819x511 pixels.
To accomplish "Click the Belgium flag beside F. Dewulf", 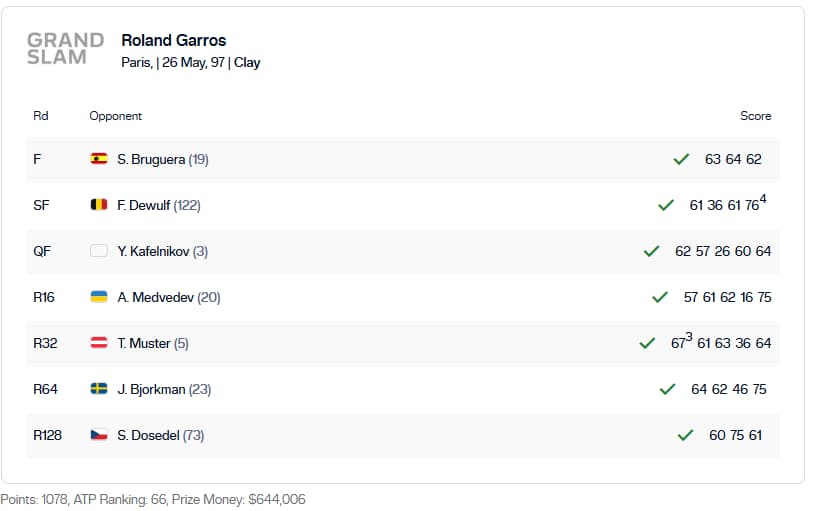I will coord(99,205).
